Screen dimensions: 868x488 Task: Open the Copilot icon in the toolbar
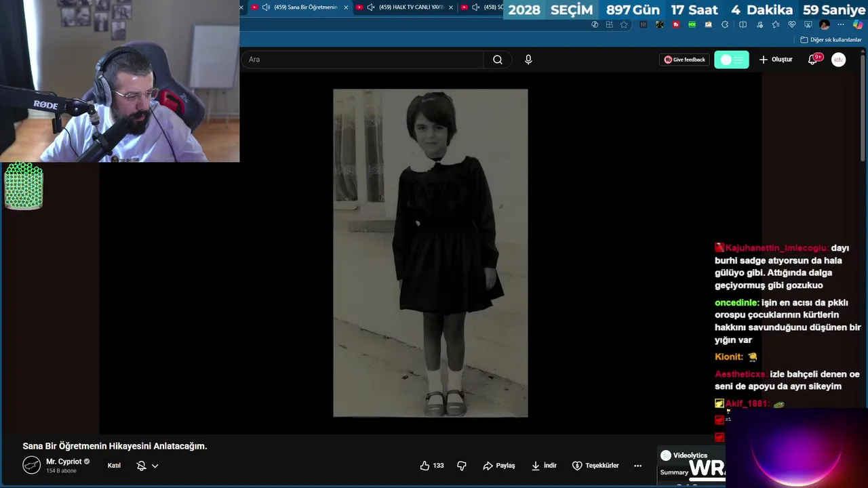pyautogui.click(x=858, y=24)
